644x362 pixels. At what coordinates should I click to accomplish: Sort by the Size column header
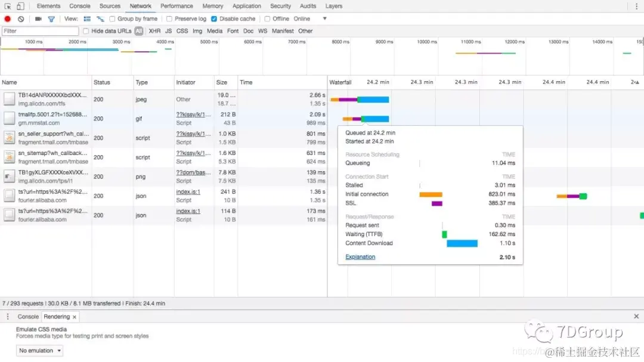tap(226, 82)
